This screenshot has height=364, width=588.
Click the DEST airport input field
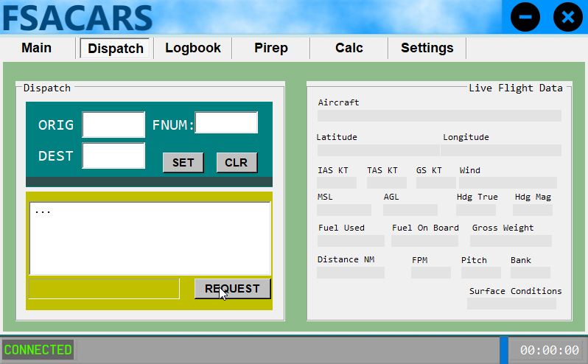113,155
